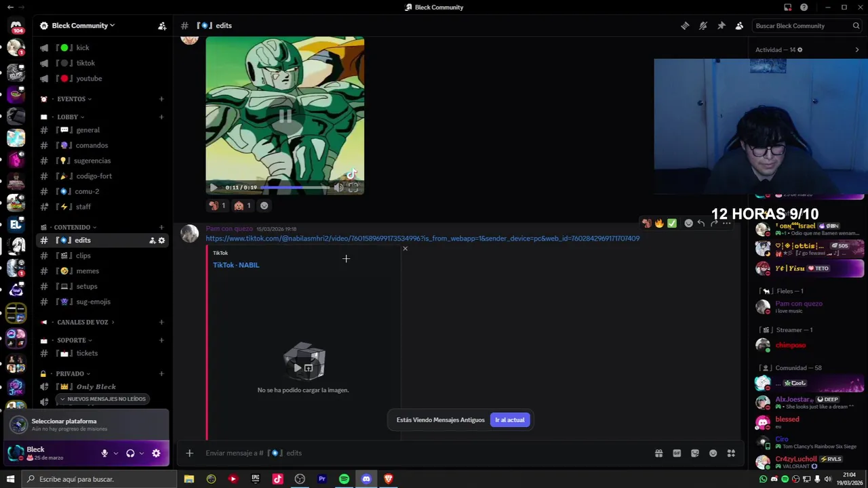868x488 pixels.
Task: Open the TikTok nabilasmhri2 video link
Action: 422,239
